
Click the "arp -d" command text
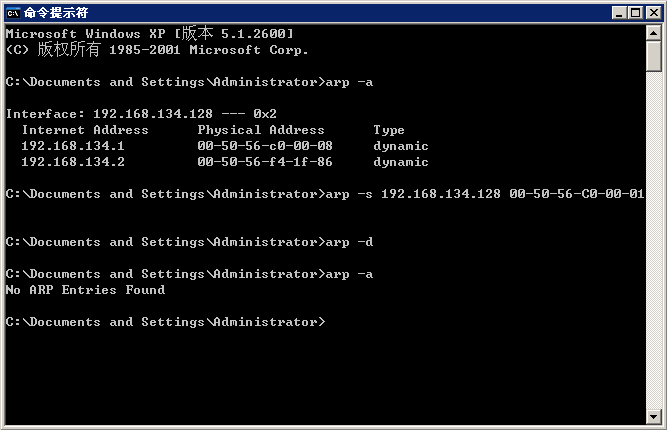[x=349, y=242]
